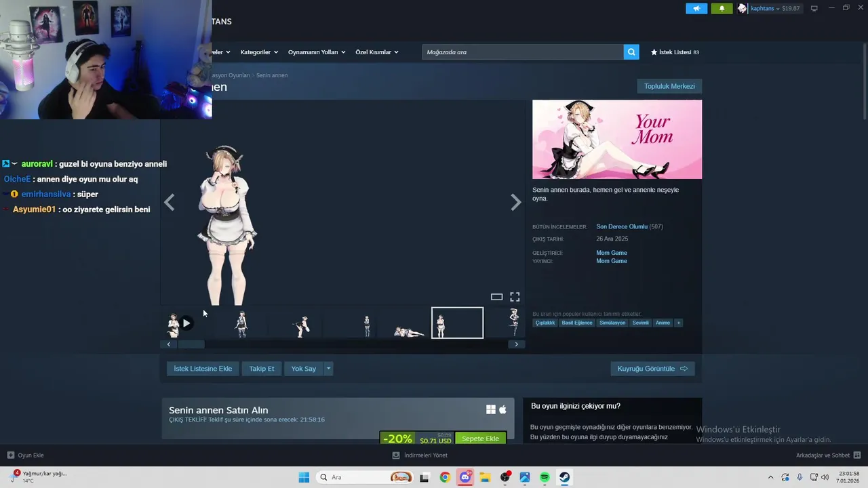Open publisher 'Mom Game' link
This screenshot has height=488, width=868.
(612, 261)
